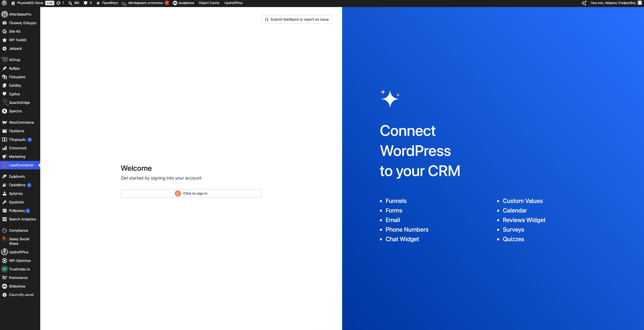Click the "Reviews Widget" list item
The width and height of the screenshot is (644, 330).
(524, 220)
